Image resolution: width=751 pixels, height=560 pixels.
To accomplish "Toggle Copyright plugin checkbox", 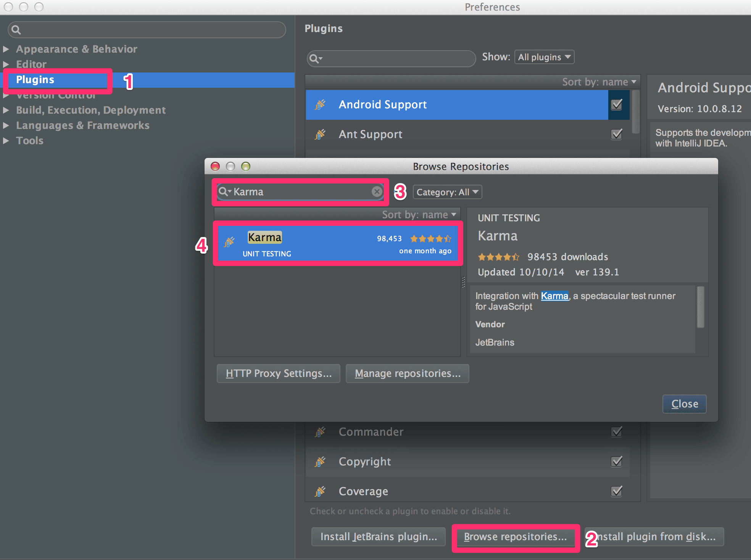I will [x=617, y=462].
